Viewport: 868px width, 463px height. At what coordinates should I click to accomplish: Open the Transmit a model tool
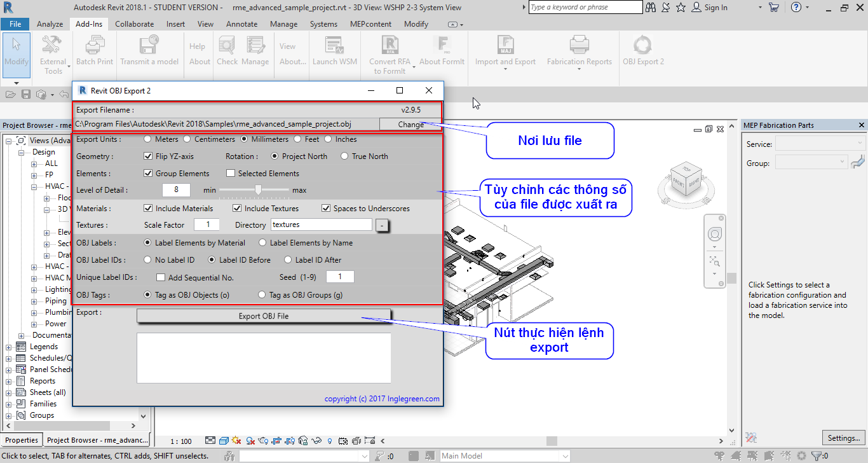click(149, 51)
